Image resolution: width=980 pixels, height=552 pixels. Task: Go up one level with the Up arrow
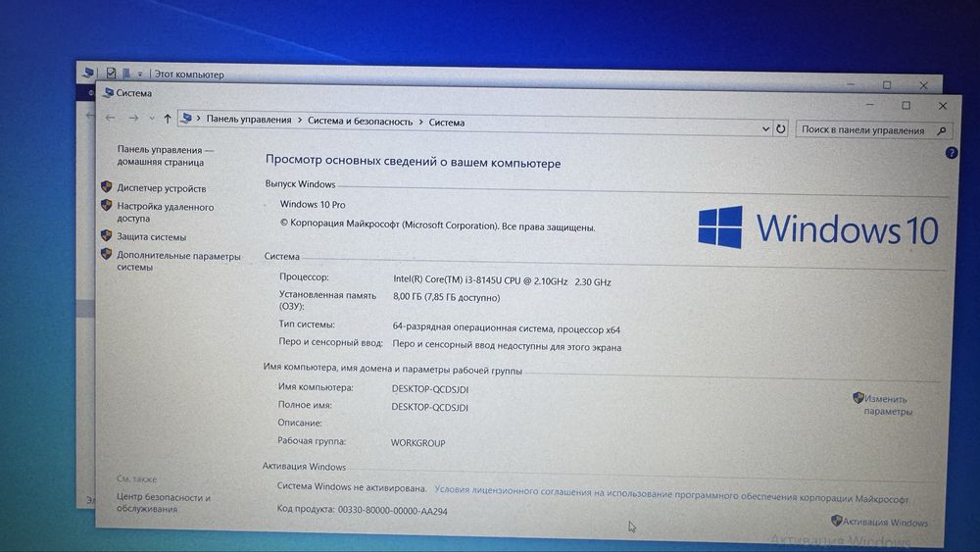pyautogui.click(x=167, y=119)
